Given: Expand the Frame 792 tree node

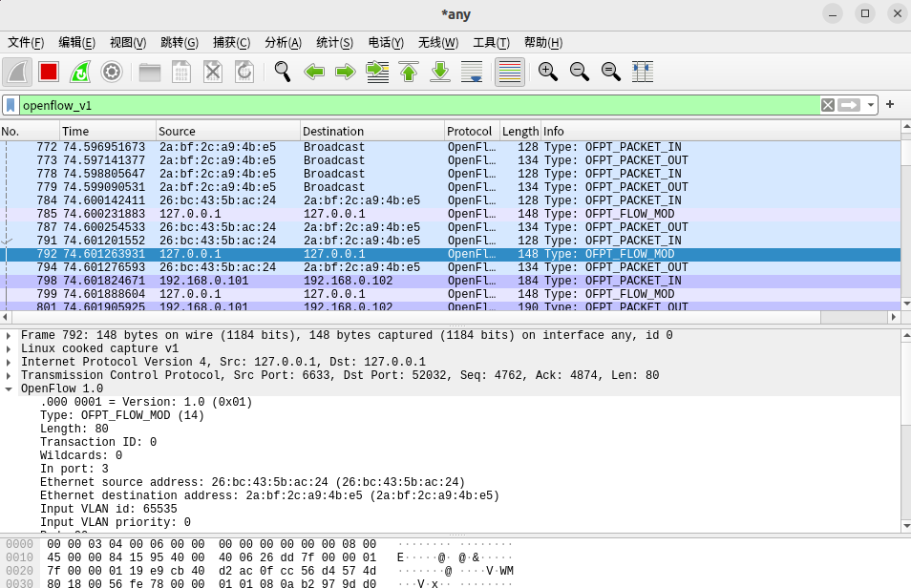Looking at the screenshot, I should click(x=9, y=335).
